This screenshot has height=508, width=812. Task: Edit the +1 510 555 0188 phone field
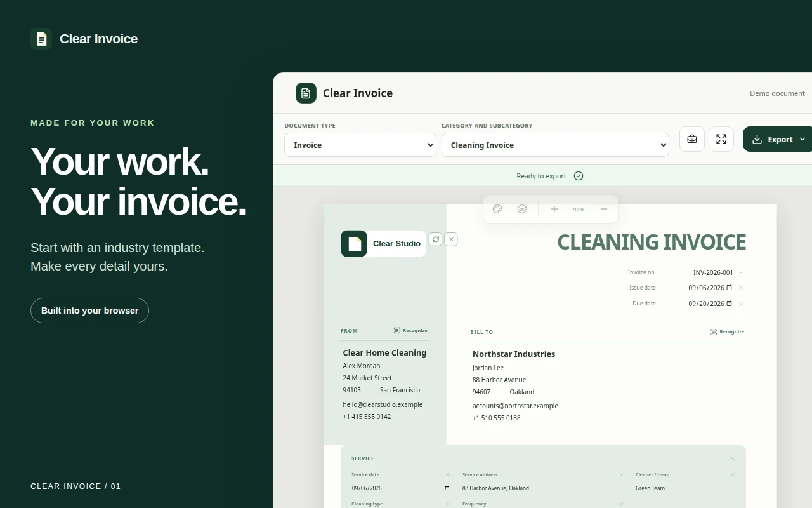click(497, 418)
